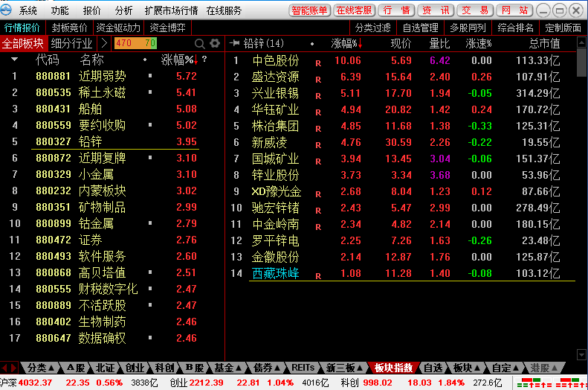
Task: Select the 船舶 sector row
Action: pos(112,109)
